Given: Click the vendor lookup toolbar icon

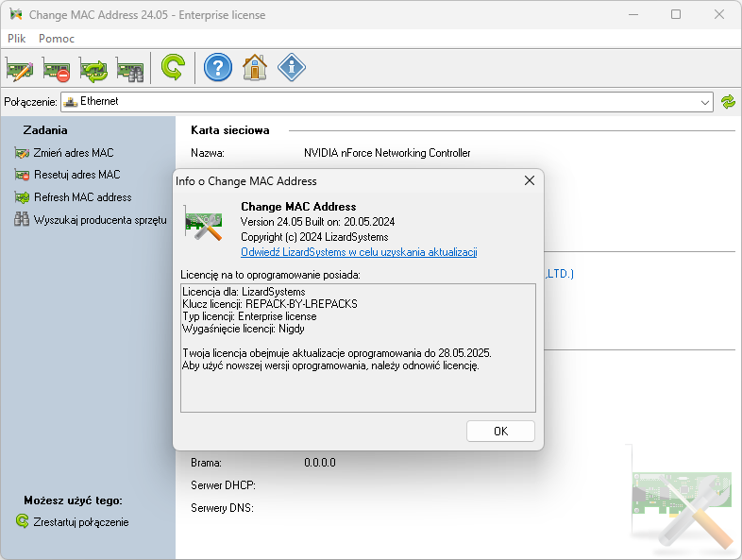Looking at the screenshot, I should (x=130, y=69).
